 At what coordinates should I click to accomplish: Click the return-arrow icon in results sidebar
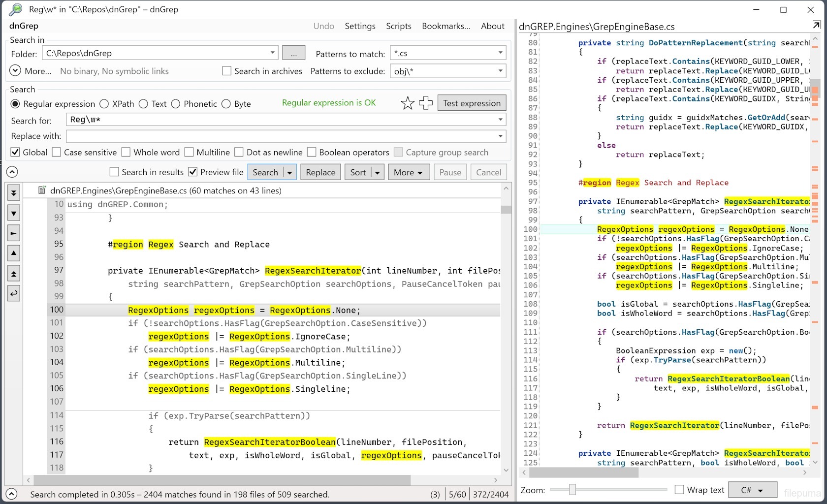point(14,294)
